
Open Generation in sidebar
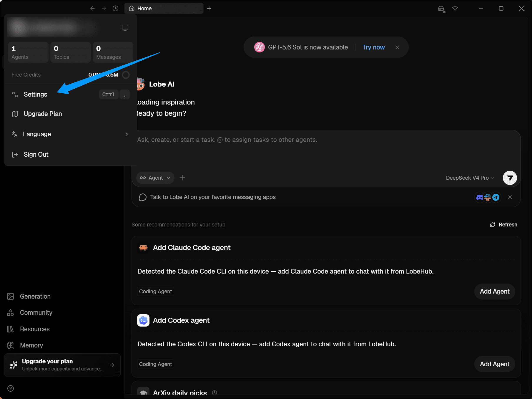(x=62, y=297)
